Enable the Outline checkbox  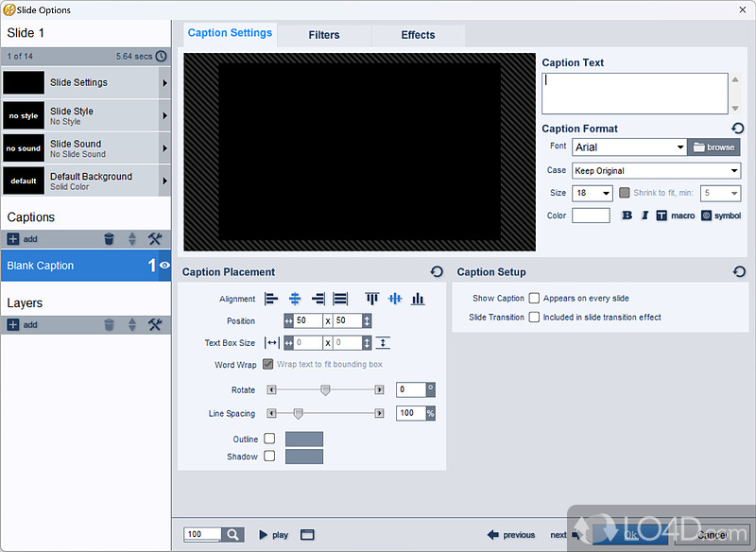pyautogui.click(x=269, y=439)
